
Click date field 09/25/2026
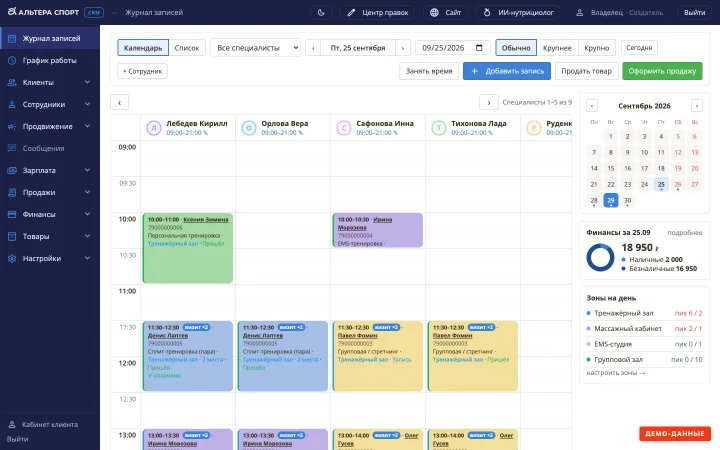tap(452, 48)
